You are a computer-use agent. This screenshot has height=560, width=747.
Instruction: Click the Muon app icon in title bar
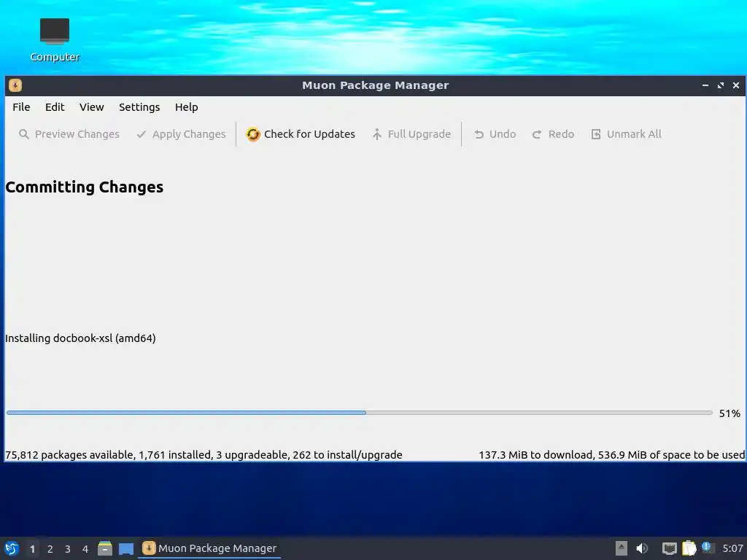click(x=15, y=85)
